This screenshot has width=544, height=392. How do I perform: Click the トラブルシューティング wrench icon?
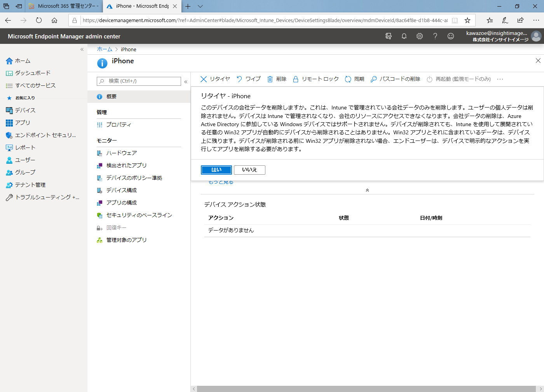tap(9, 198)
